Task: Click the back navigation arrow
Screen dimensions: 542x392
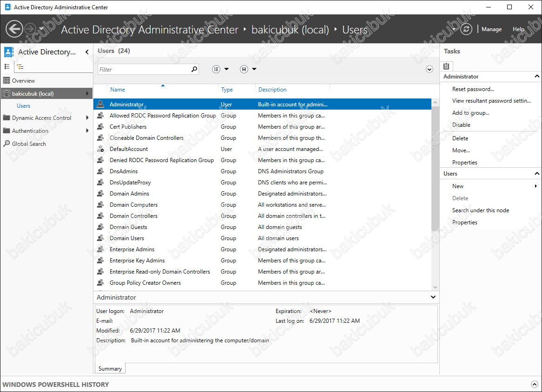Action: click(14, 29)
